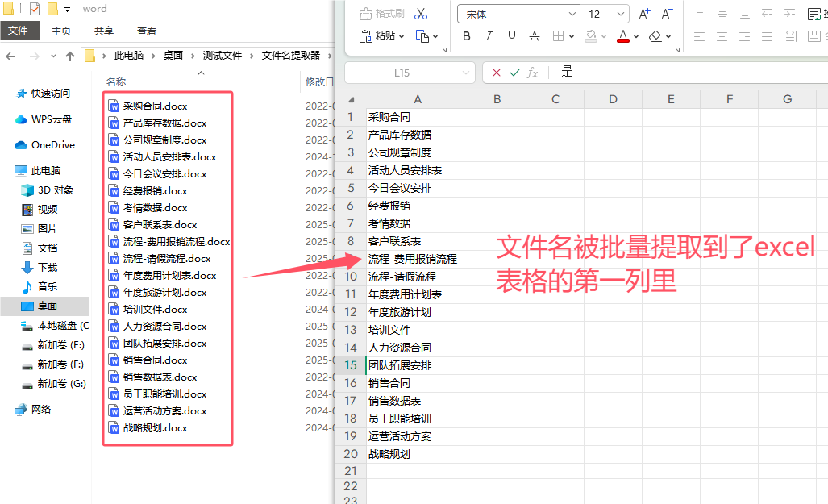828x504 pixels.
Task: Click 测试文件 in the address bar path
Action: coord(223,56)
